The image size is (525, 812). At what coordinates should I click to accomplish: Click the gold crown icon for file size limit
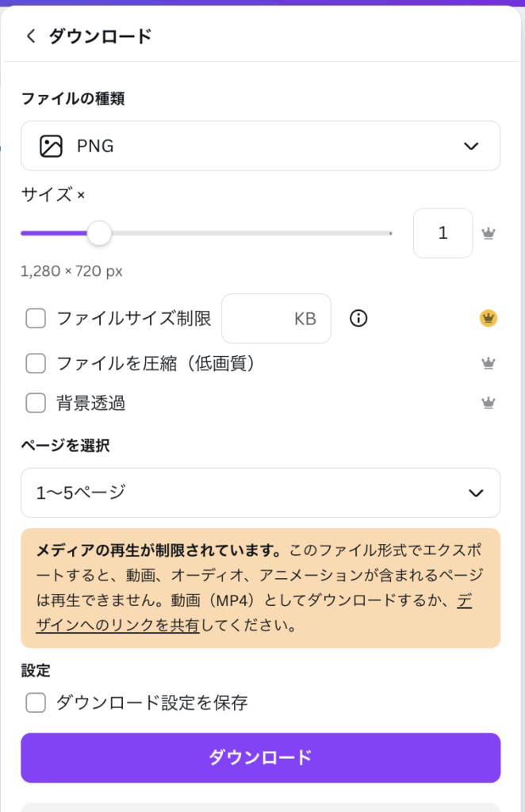(x=489, y=319)
